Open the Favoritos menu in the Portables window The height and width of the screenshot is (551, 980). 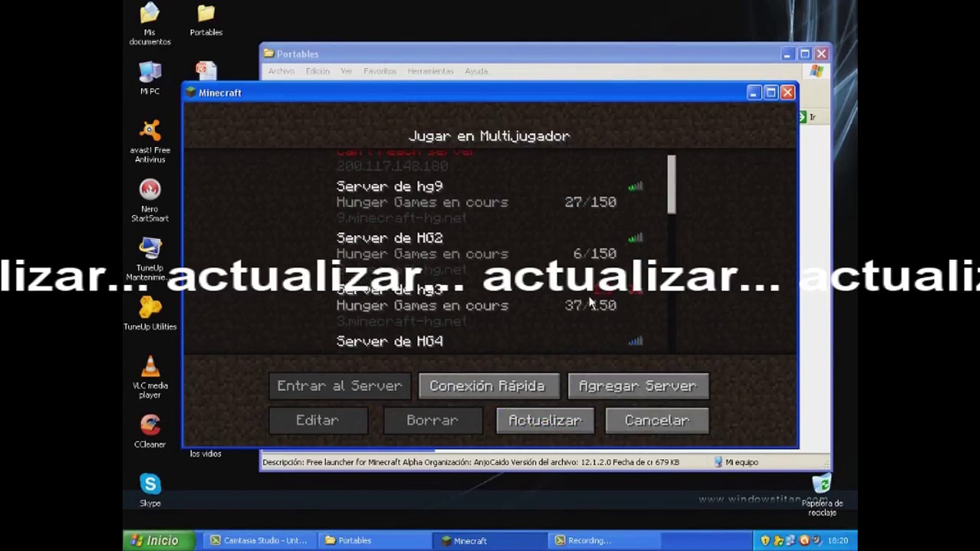click(379, 71)
